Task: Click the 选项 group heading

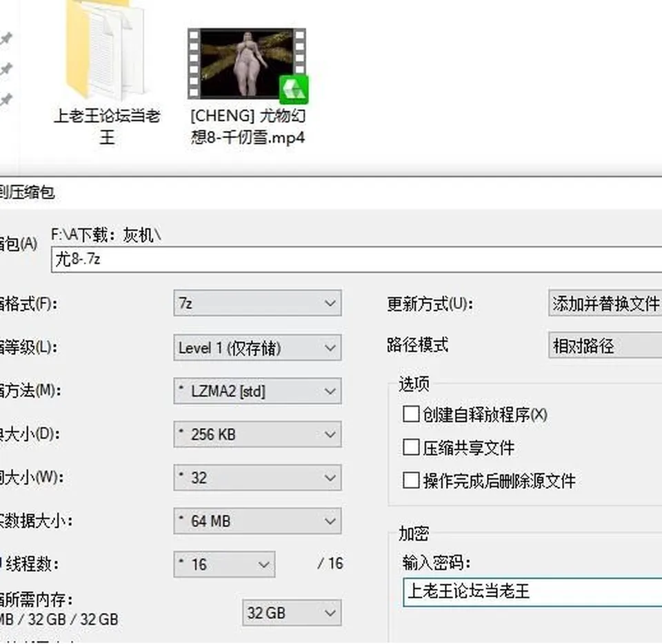Action: 414,384
